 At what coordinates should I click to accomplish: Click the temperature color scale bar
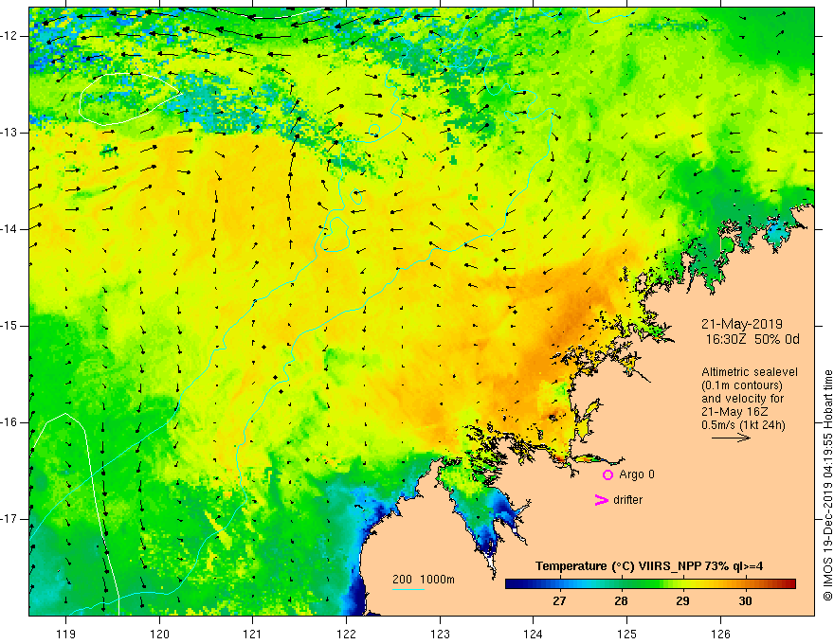[650, 584]
